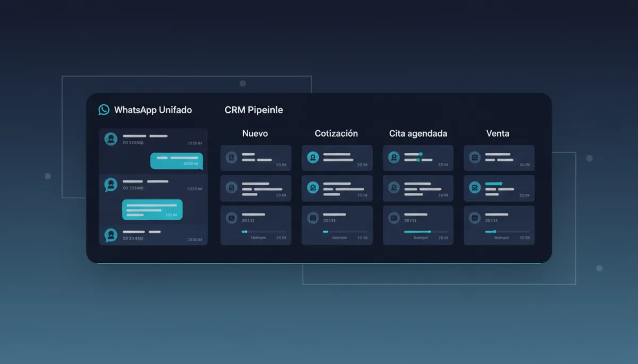Switch to the Cita agendada stage
Screen dimensions: 638x364
(418, 133)
